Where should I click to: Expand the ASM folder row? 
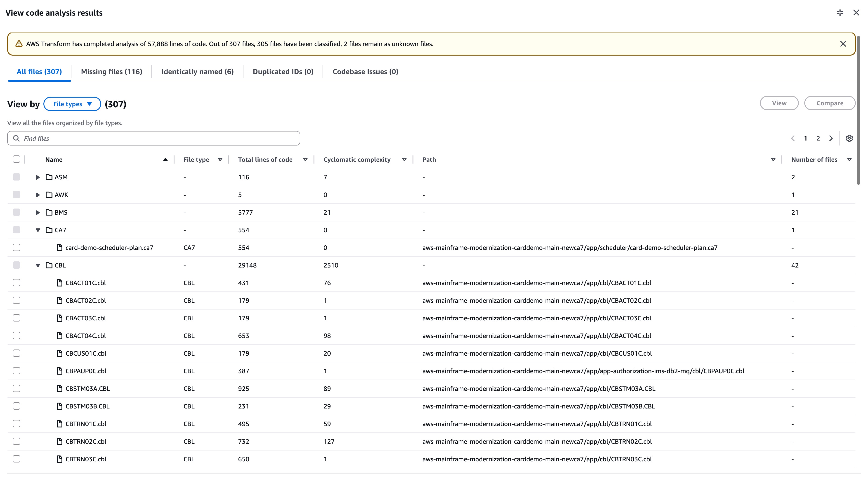pyautogui.click(x=37, y=177)
